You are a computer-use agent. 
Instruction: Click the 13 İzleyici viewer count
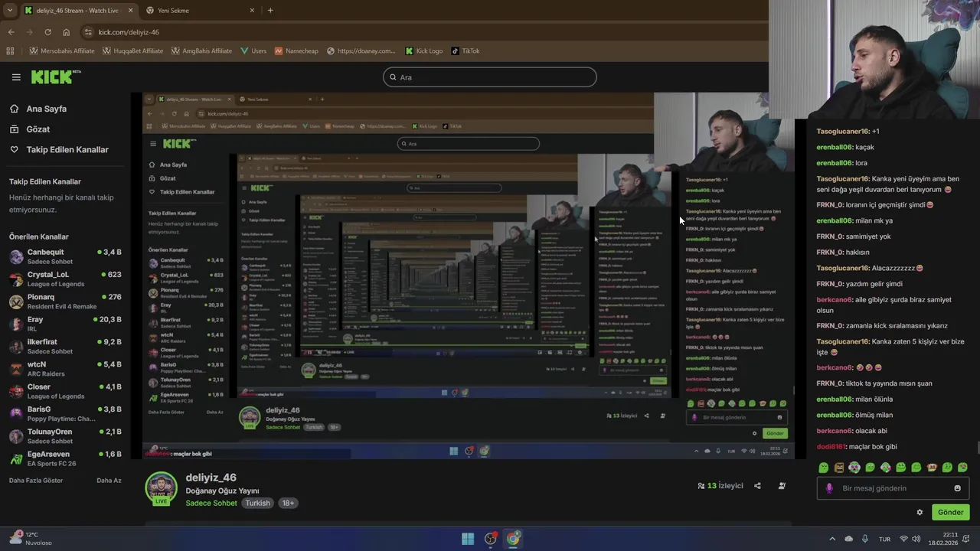(720, 486)
